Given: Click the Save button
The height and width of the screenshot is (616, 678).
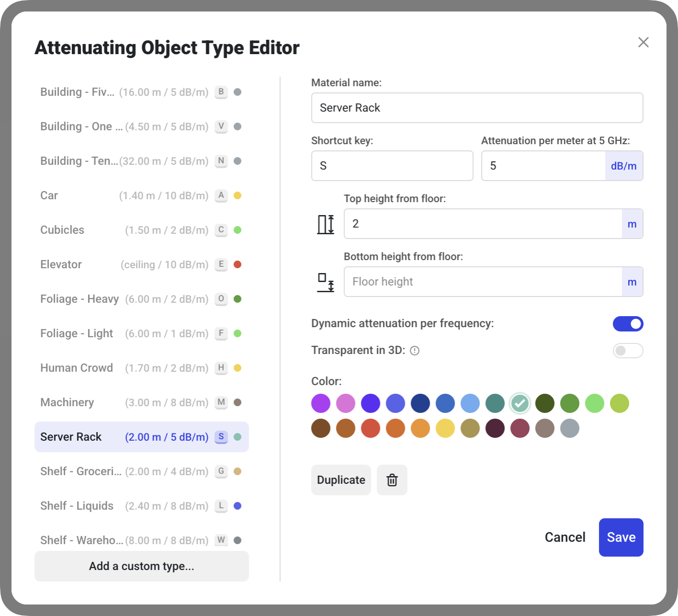Looking at the screenshot, I should 621,537.
